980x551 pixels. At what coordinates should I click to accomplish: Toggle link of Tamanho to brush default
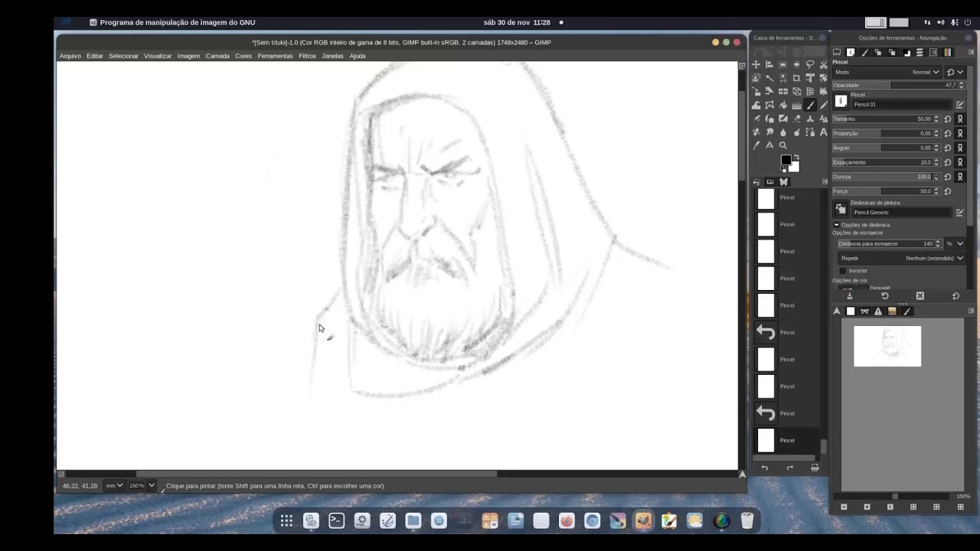(959, 119)
